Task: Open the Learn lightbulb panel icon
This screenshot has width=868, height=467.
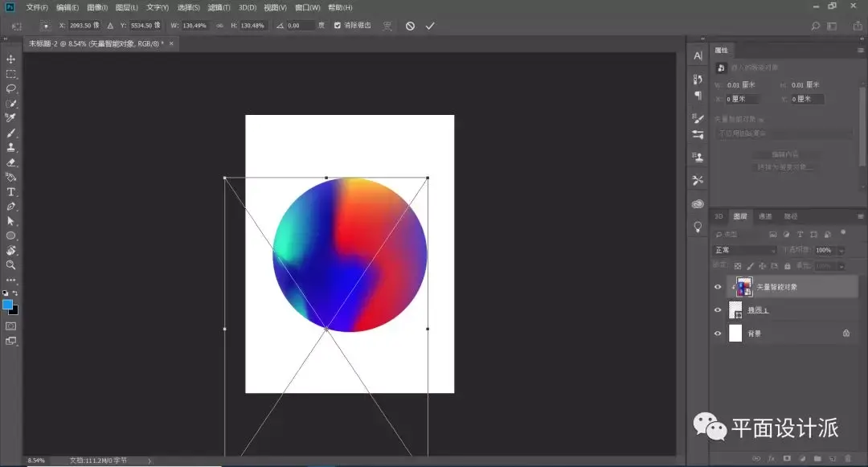Action: (x=698, y=227)
